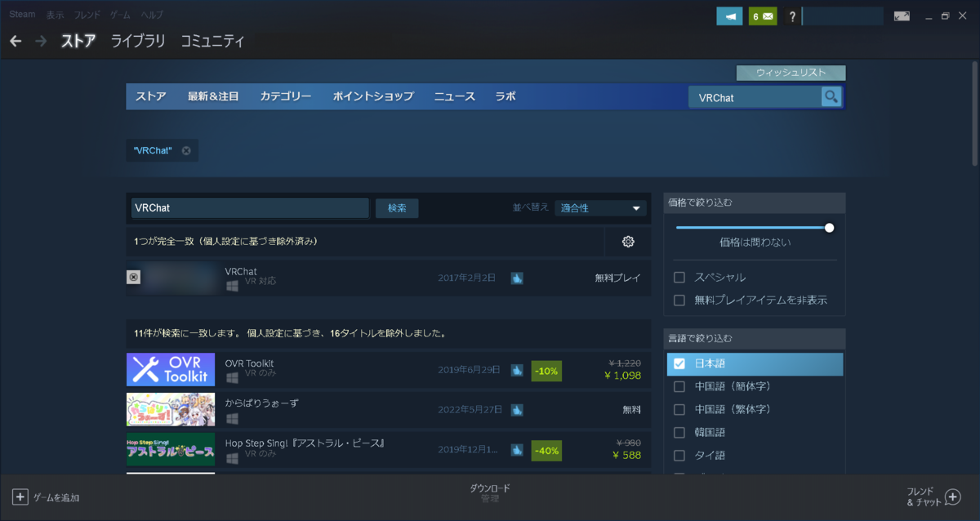Image resolution: width=980 pixels, height=521 pixels.
Task: Click the price filter slider handle
Action: coord(830,228)
